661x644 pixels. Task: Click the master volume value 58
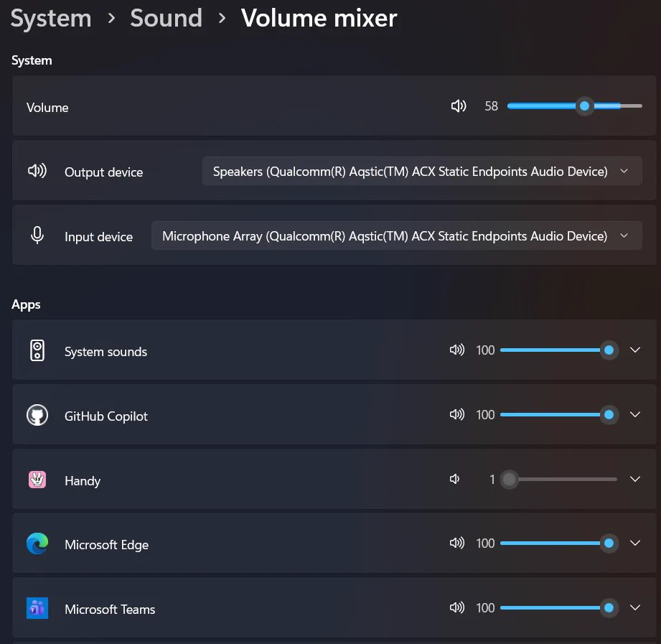click(491, 106)
